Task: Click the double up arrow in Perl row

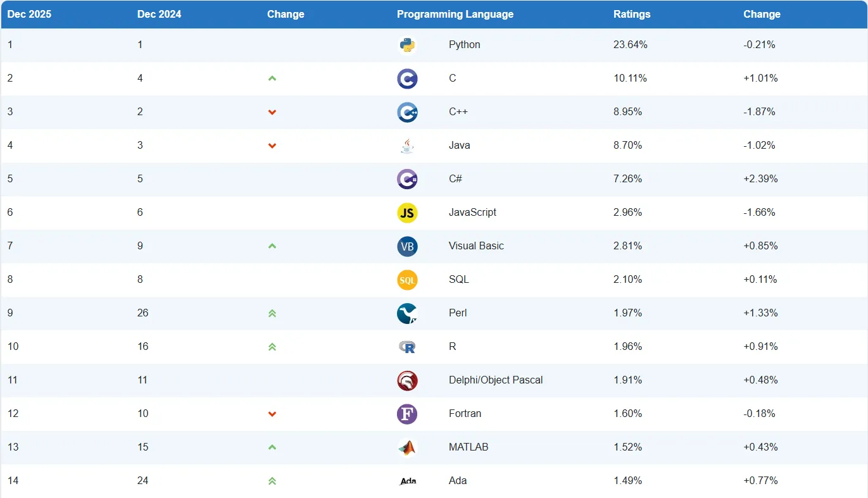Action: (x=272, y=313)
